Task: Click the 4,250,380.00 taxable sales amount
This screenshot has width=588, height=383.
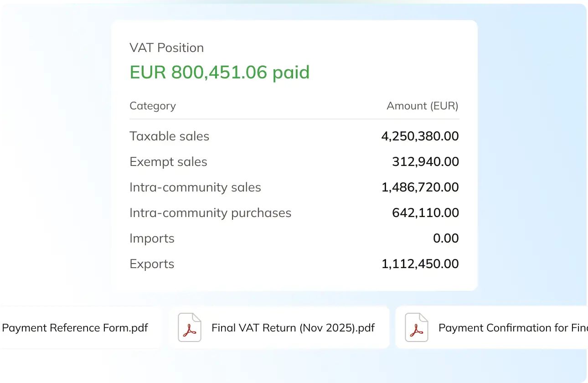Action: click(420, 136)
